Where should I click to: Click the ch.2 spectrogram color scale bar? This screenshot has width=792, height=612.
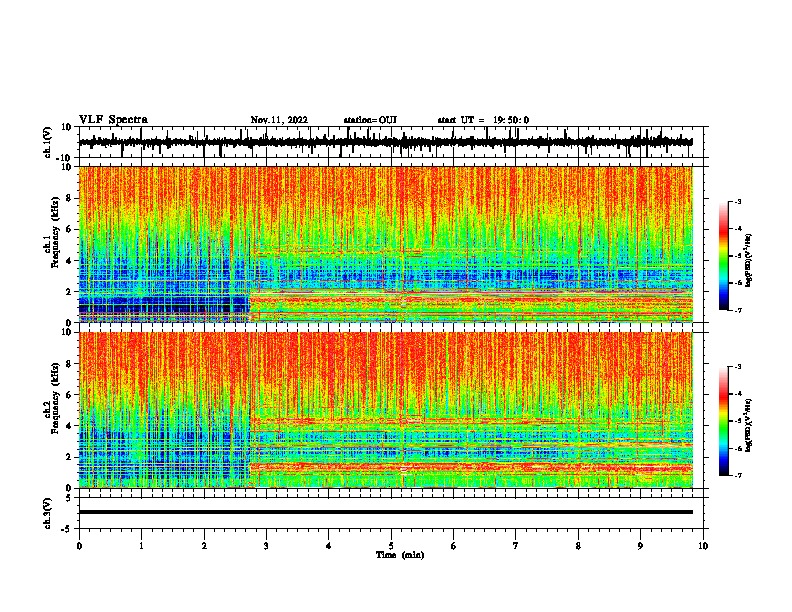point(723,421)
